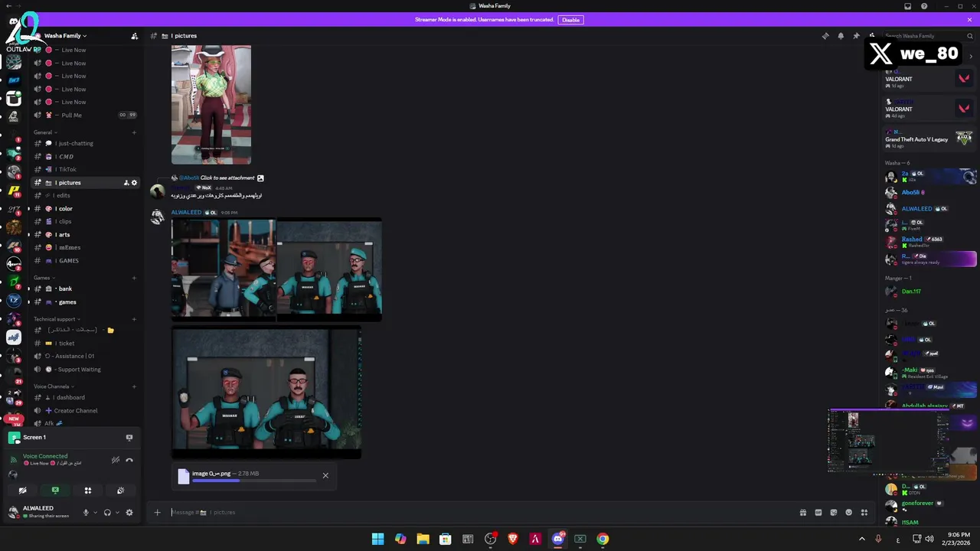
Task: Join the Creator Channel voice channel
Action: [85, 411]
